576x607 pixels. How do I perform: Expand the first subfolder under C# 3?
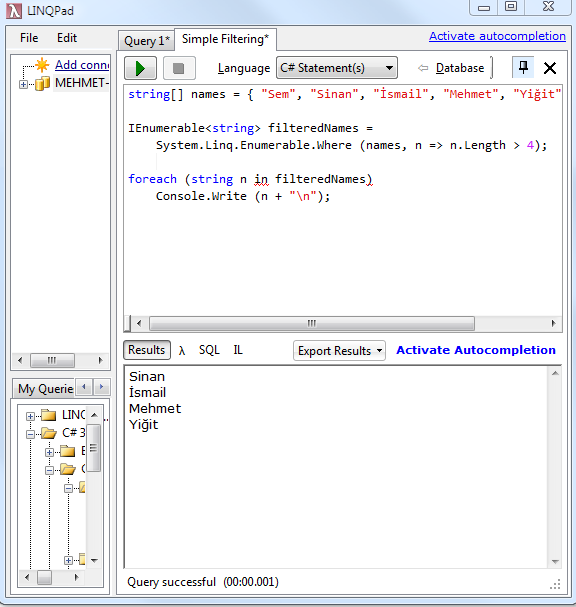click(49, 452)
